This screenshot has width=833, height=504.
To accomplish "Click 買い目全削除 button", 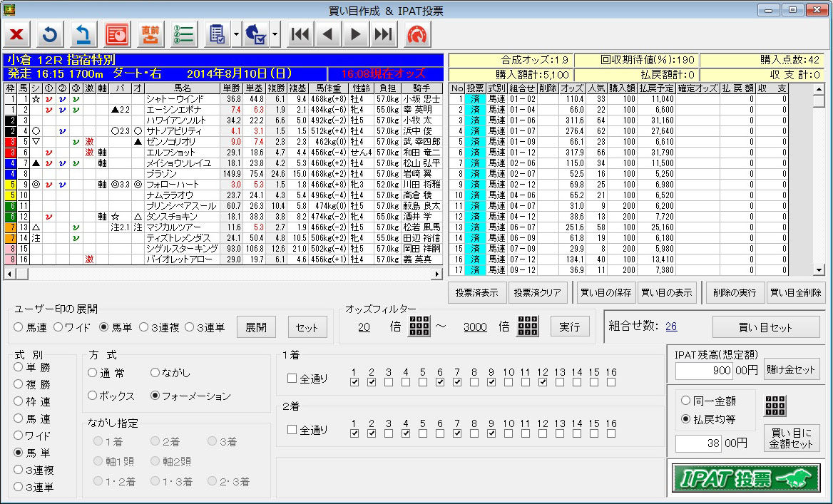I will [796, 292].
